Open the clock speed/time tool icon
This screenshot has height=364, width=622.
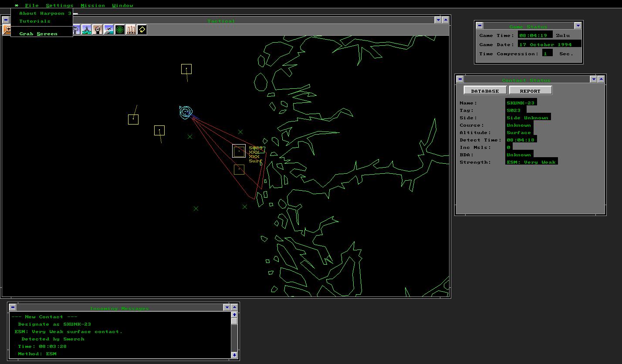click(98, 30)
